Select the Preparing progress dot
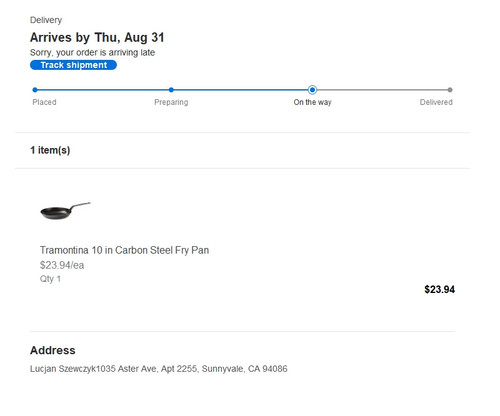Screen dimensions: 500x416 pyautogui.click(x=171, y=90)
